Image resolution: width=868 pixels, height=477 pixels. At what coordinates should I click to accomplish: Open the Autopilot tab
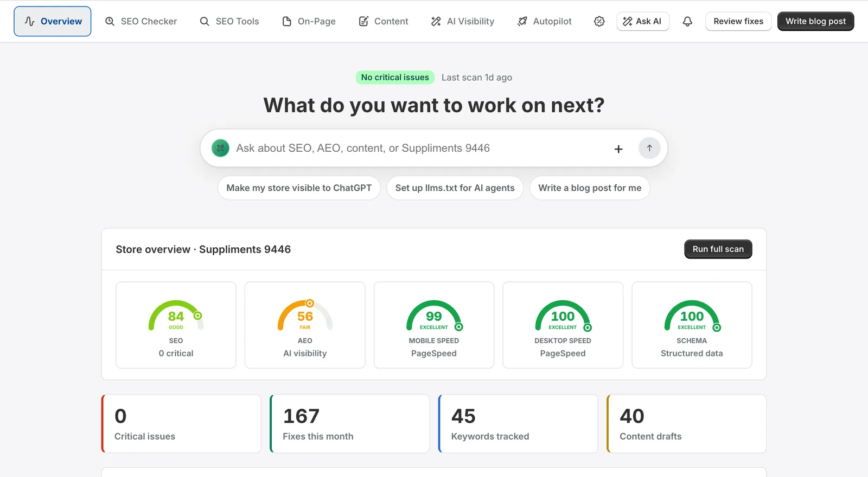click(x=545, y=21)
